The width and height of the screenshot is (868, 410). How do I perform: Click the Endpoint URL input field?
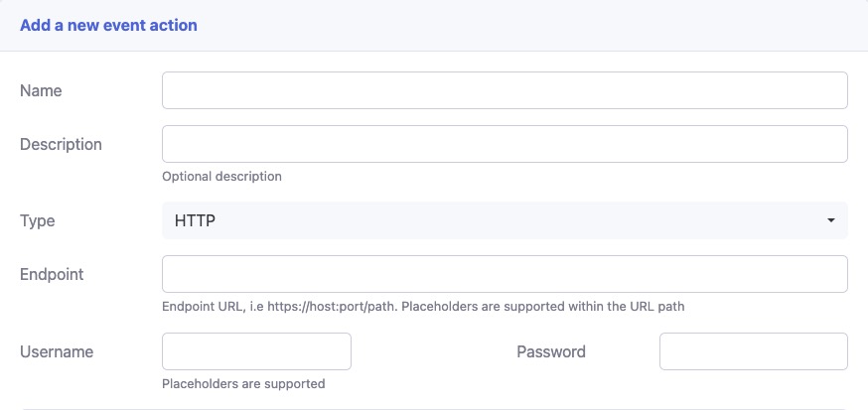point(505,274)
